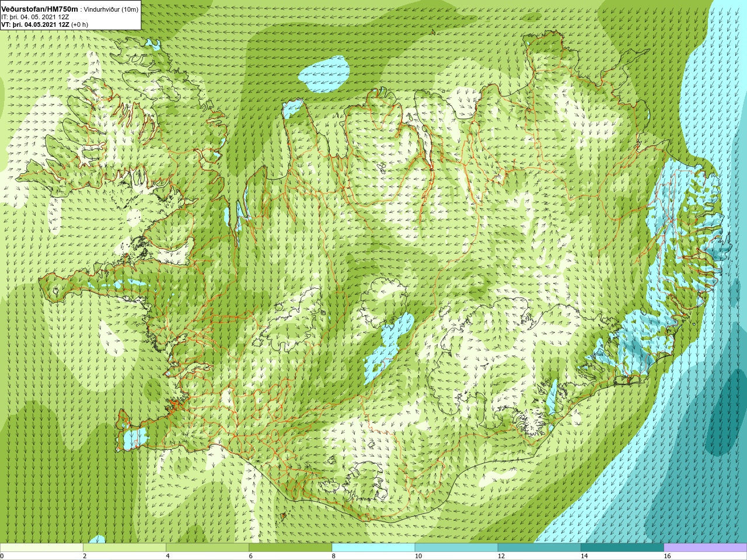The height and width of the screenshot is (560, 747).
Task: Click the legend value label 0
Action: pyautogui.click(x=2, y=556)
